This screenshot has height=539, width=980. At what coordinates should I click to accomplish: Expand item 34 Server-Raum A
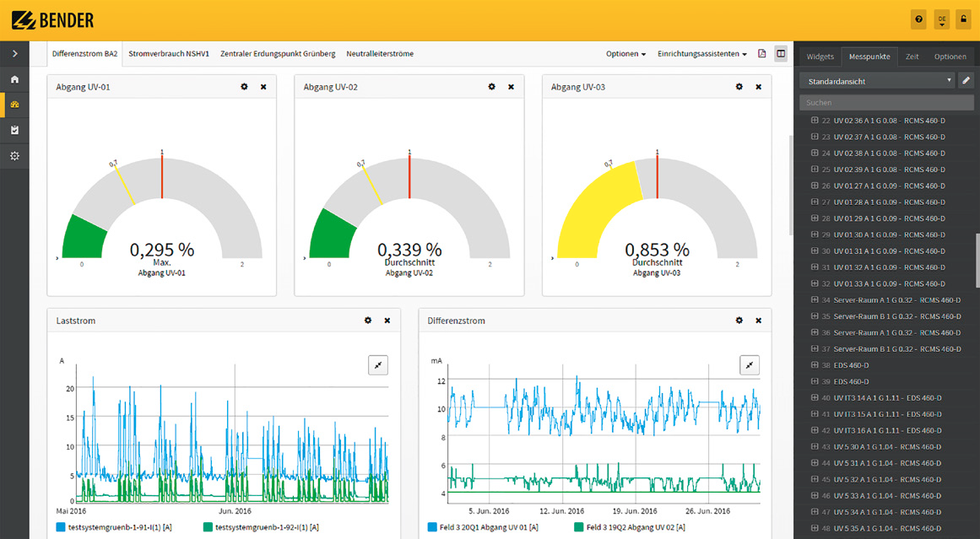pyautogui.click(x=815, y=299)
